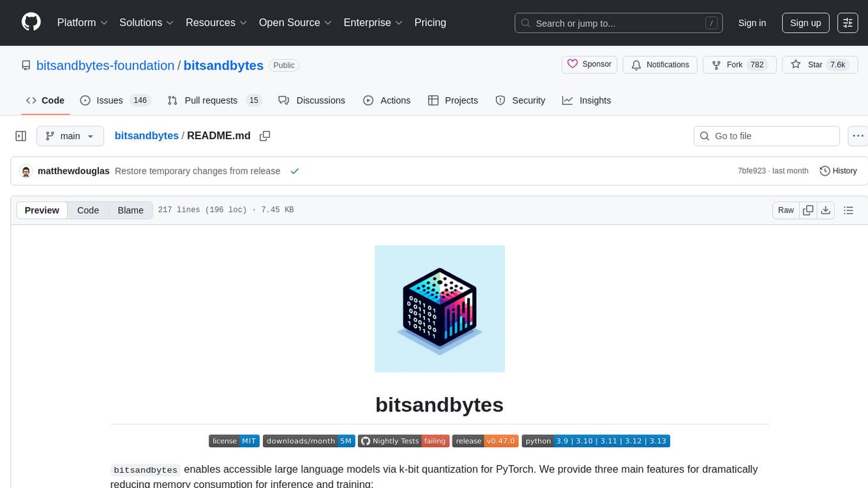Open the bitsandbytes repository link
This screenshot has width=868, height=488.
223,65
